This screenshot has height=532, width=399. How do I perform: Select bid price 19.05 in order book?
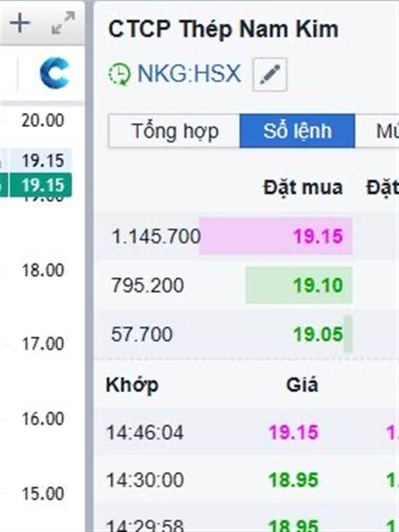[x=318, y=334]
